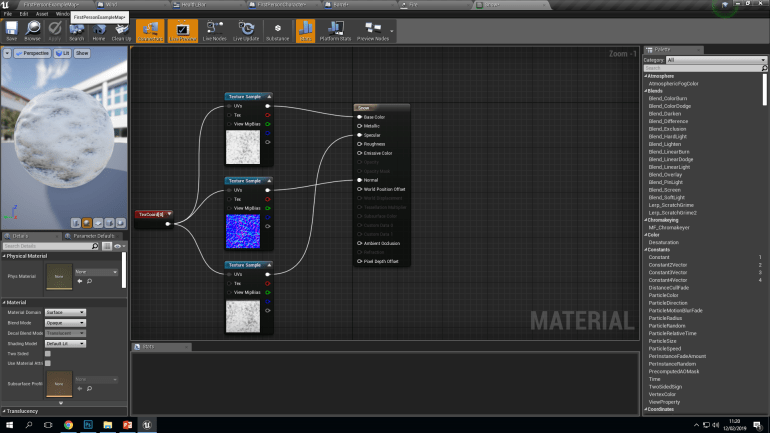The image size is (770, 433).
Task: Open the Details view options eye dropdown
Action: [x=119, y=246]
